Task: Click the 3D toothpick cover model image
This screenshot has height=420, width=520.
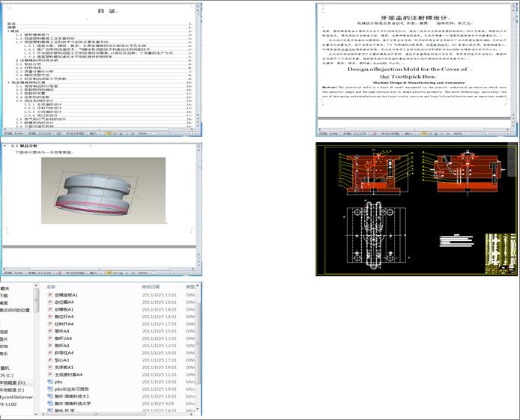Action: point(103,190)
